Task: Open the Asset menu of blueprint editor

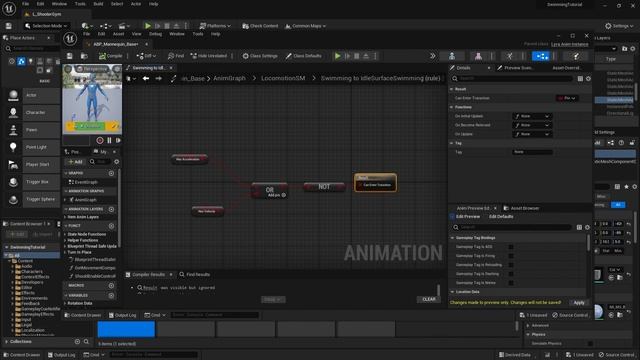Action: (118, 34)
